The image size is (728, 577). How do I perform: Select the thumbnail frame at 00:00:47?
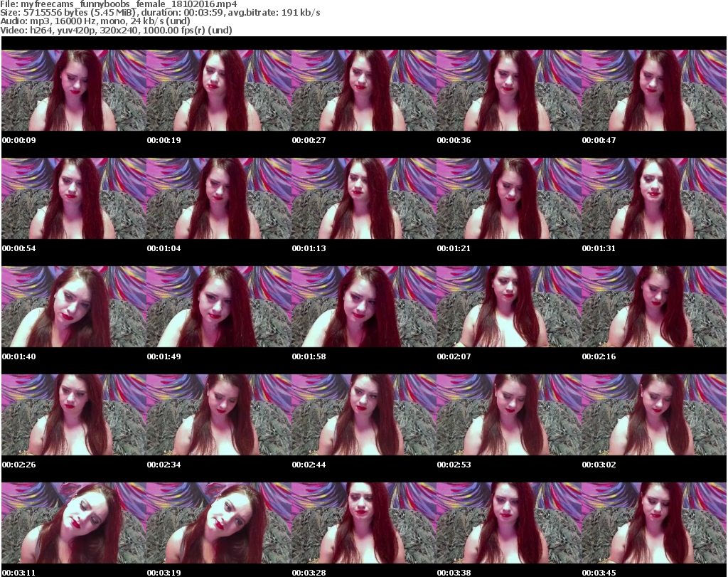[654, 90]
